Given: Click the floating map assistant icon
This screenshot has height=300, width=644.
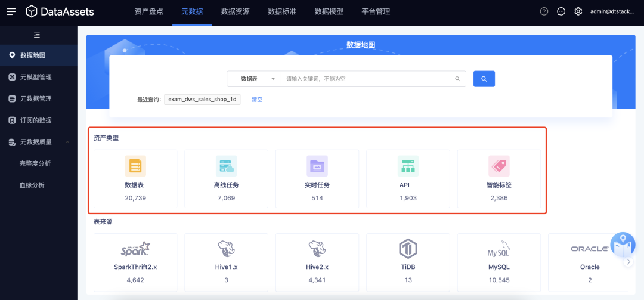Looking at the screenshot, I should (x=622, y=244).
